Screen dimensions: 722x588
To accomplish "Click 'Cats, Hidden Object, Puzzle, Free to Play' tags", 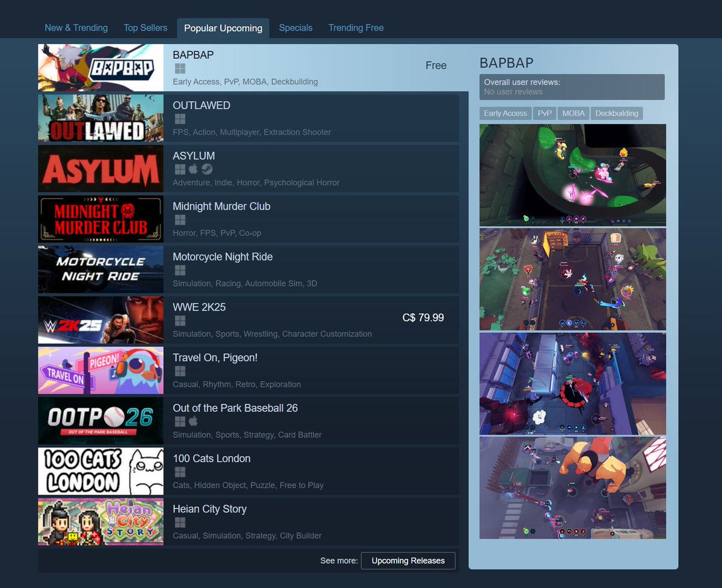I will pos(248,485).
